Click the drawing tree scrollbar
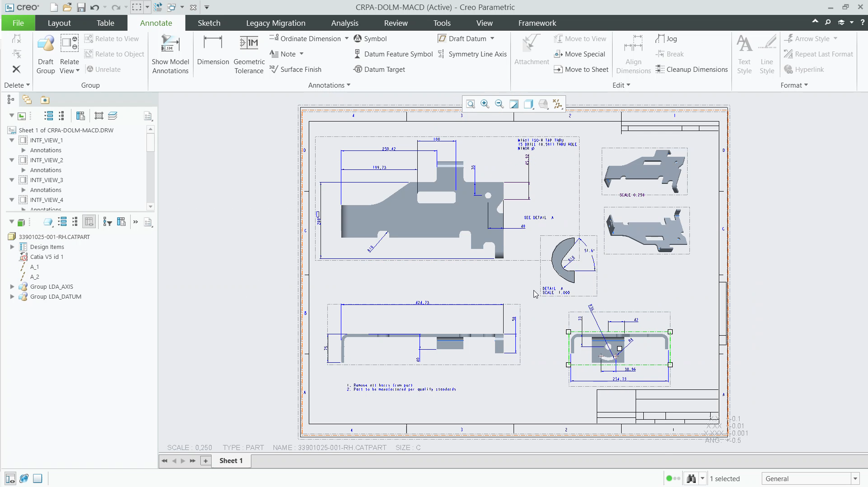This screenshot has height=487, width=868. click(x=151, y=142)
